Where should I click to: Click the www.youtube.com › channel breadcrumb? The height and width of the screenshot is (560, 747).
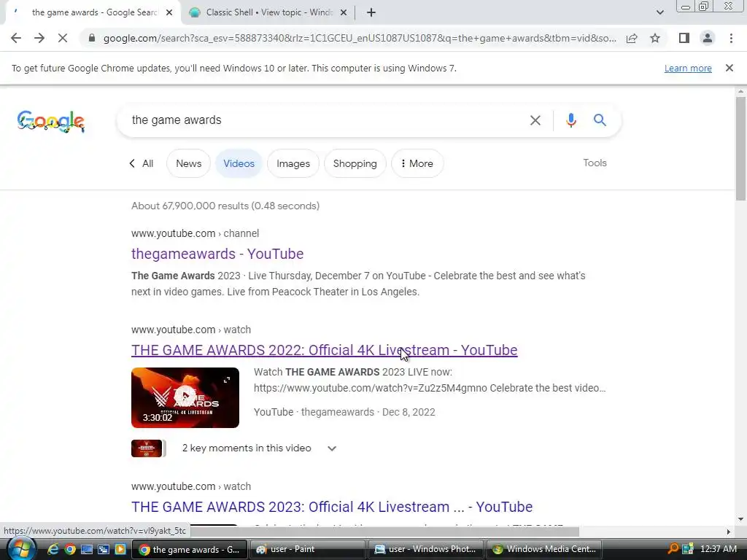tap(195, 233)
